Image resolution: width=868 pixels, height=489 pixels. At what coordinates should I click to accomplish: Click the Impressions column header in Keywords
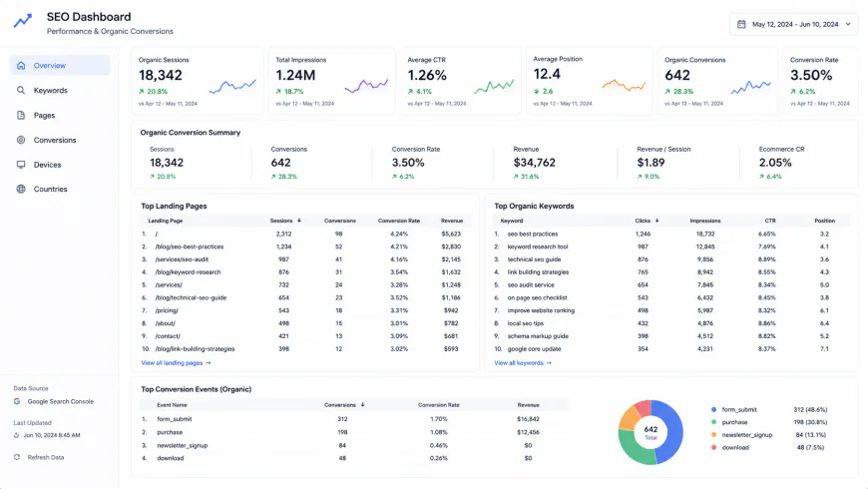pyautogui.click(x=704, y=221)
